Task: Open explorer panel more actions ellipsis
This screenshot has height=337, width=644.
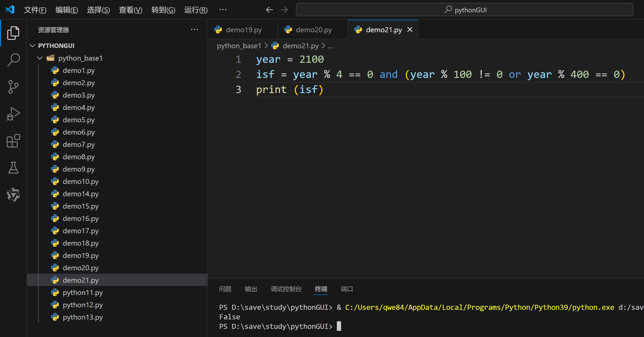Action: (194, 29)
